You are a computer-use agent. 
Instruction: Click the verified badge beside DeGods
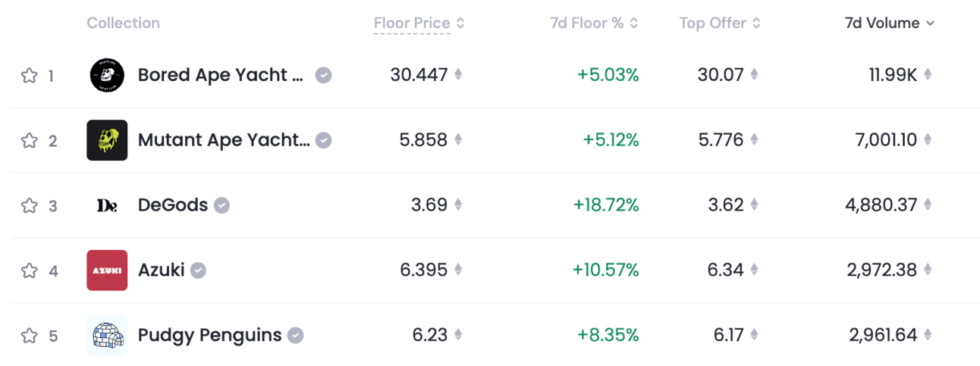coord(221,205)
